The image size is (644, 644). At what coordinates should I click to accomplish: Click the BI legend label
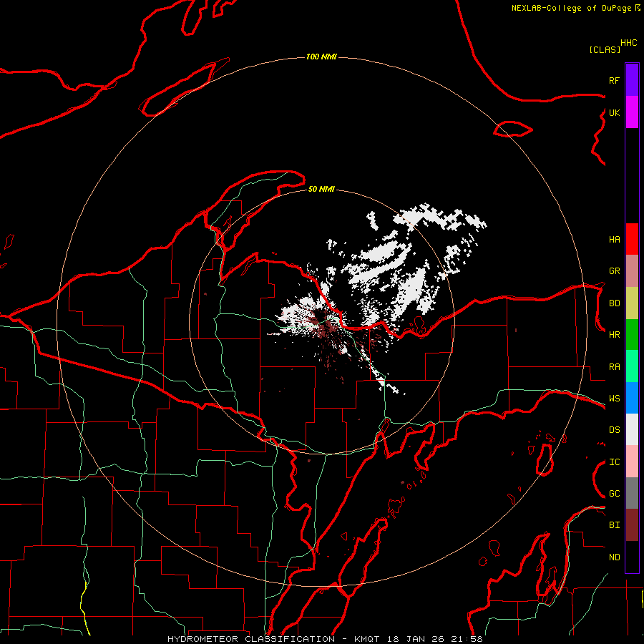tap(614, 525)
